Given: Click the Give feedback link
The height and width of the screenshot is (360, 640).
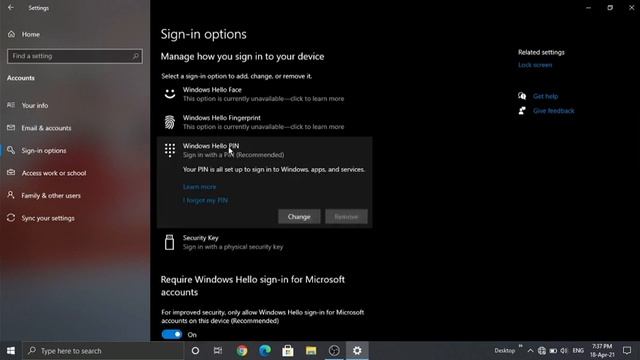Looking at the screenshot, I should coord(553,111).
